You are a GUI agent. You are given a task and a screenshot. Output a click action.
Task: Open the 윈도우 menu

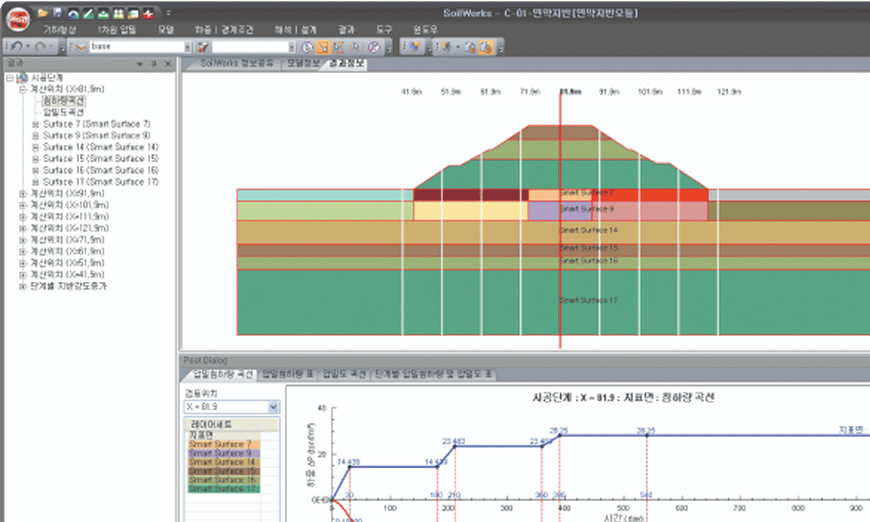[x=425, y=30]
